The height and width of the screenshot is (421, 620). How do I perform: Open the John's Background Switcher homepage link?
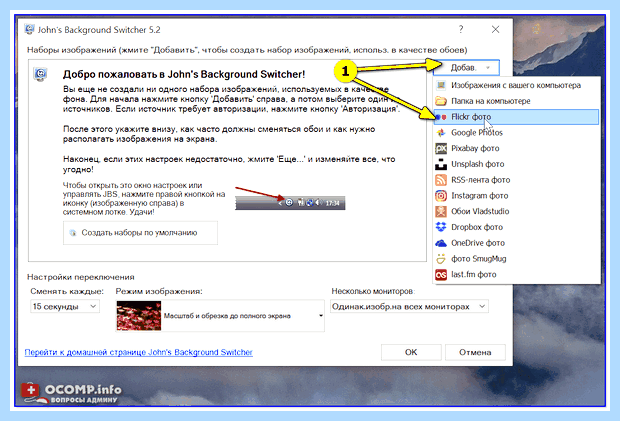pyautogui.click(x=138, y=352)
